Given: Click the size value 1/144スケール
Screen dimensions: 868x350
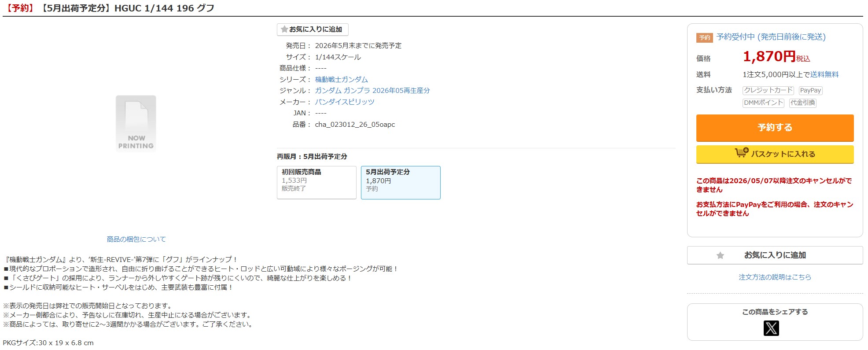Looking at the screenshot, I should click(x=338, y=57).
